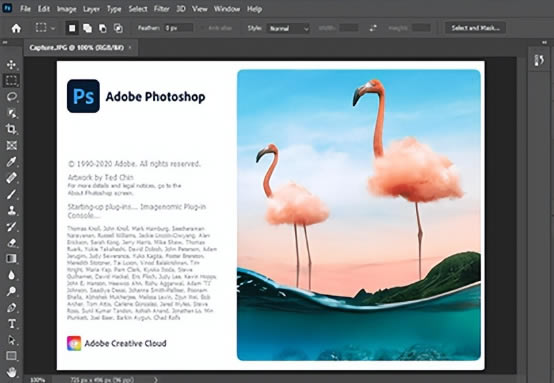This screenshot has width=554, height=383.
Task: Select the Object Selection tool
Action: point(11,113)
